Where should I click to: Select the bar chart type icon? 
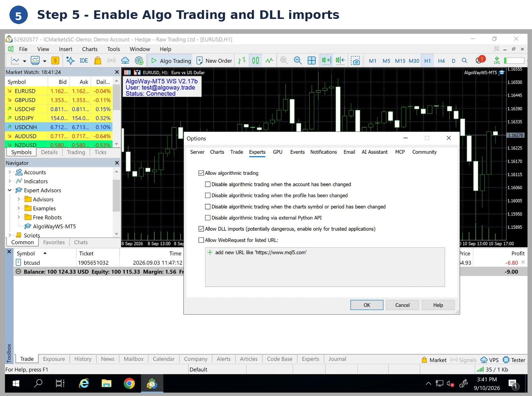pos(242,61)
